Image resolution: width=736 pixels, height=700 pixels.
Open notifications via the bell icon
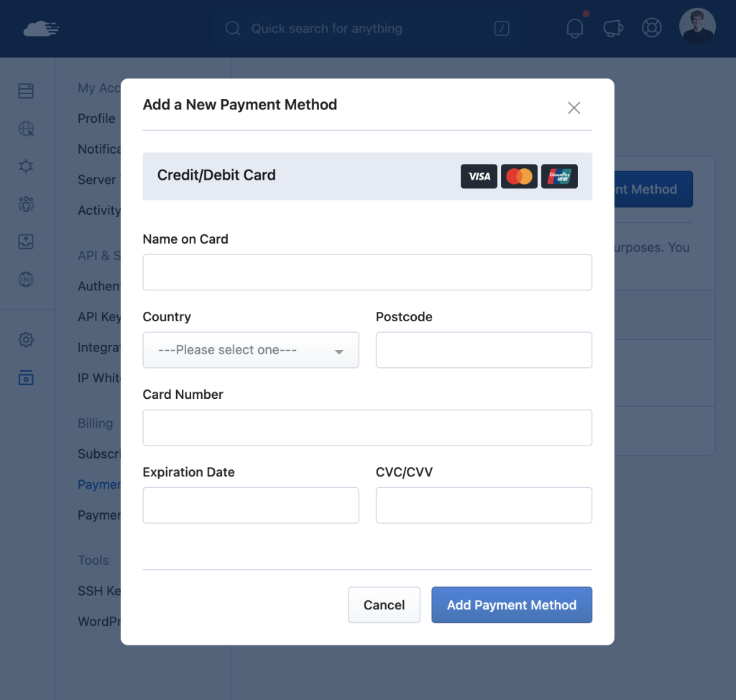(574, 27)
